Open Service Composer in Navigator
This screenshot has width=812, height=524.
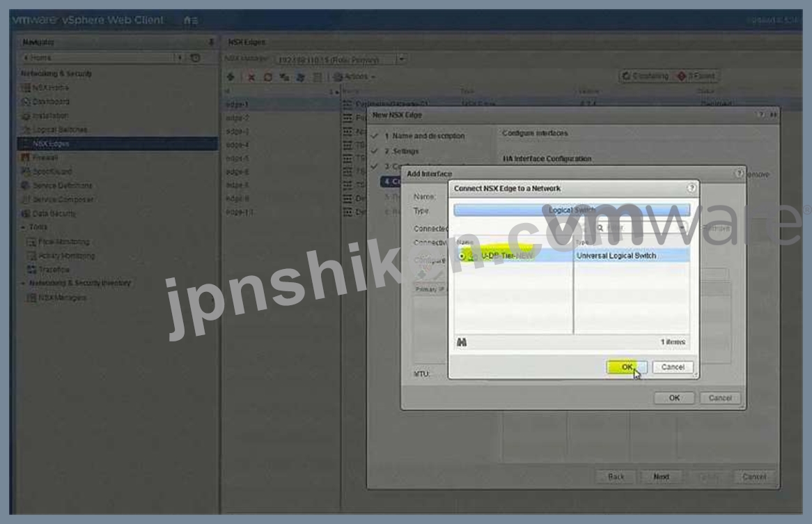tap(62, 199)
